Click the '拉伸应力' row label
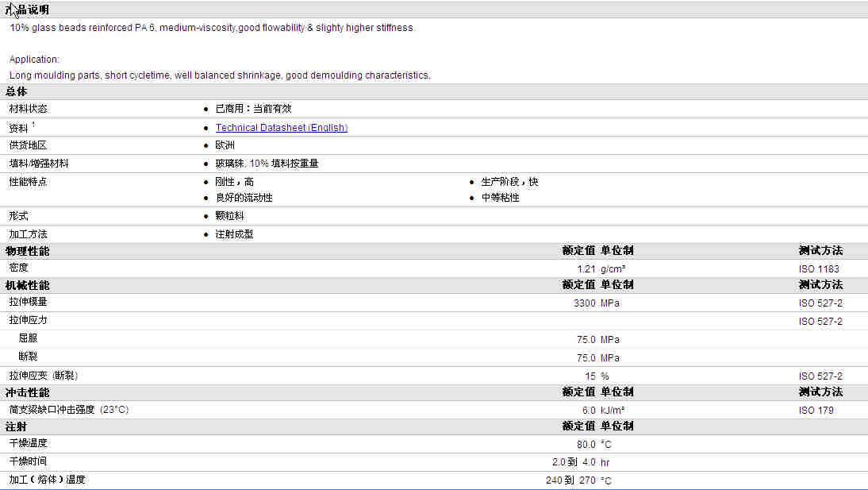 coord(29,320)
